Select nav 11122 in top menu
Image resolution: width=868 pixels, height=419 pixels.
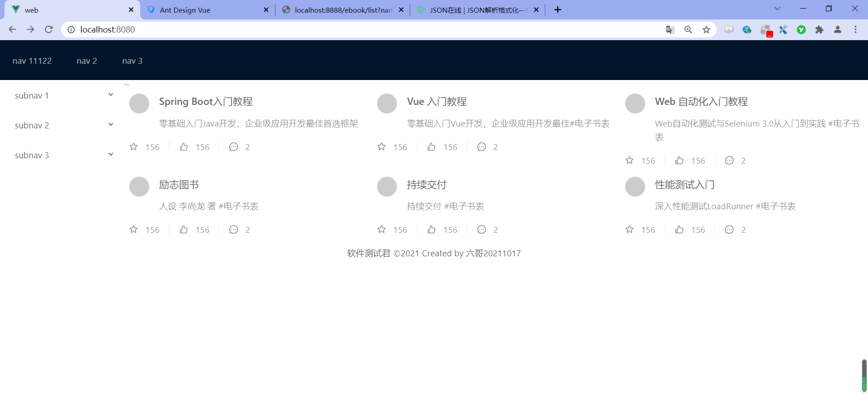(32, 61)
